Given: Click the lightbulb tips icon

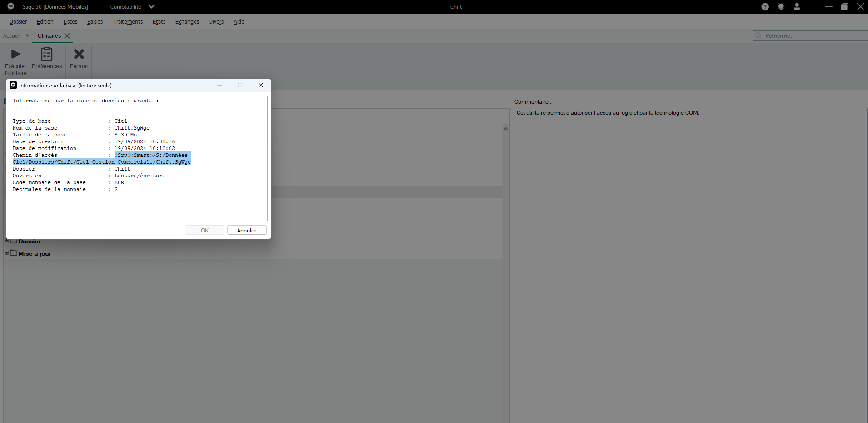Looking at the screenshot, I should pyautogui.click(x=781, y=7).
